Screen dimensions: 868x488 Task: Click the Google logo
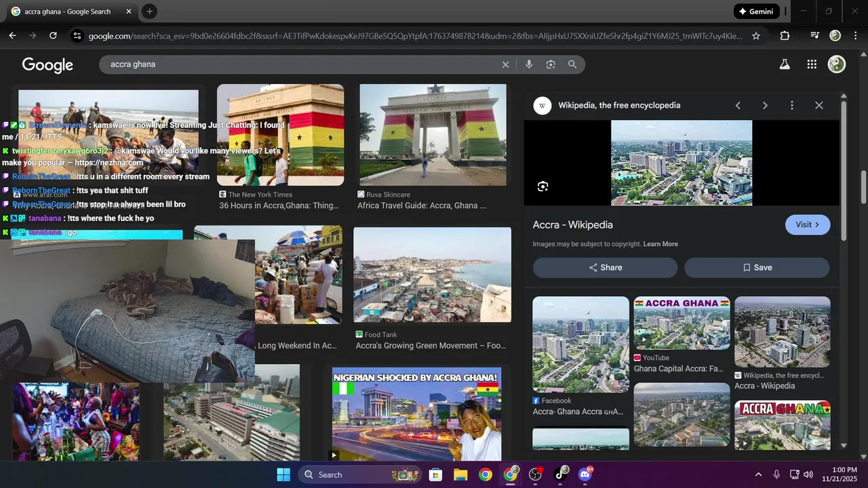click(x=47, y=65)
